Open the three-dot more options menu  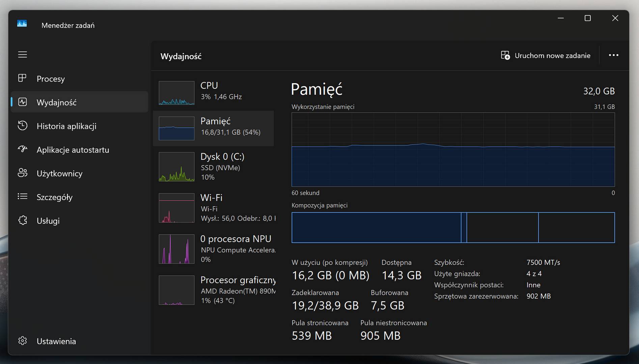(x=613, y=55)
